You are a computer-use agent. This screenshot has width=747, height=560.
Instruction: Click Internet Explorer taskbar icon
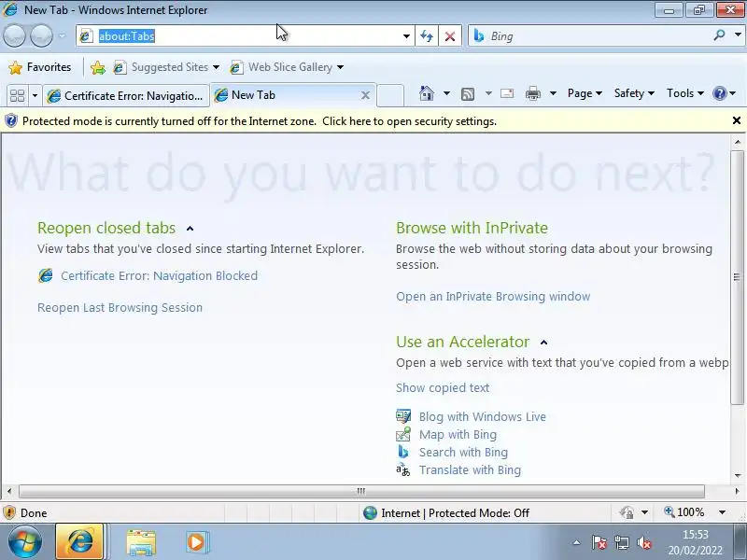(79, 542)
